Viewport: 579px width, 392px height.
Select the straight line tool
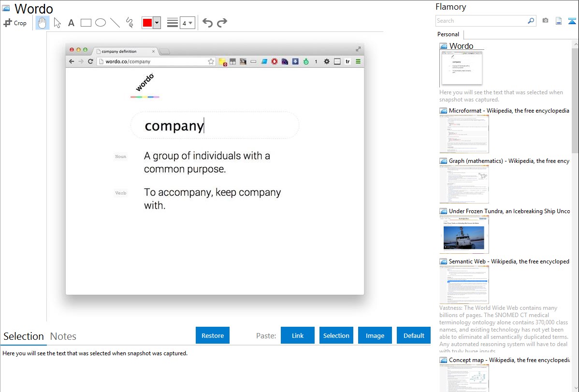coord(115,23)
